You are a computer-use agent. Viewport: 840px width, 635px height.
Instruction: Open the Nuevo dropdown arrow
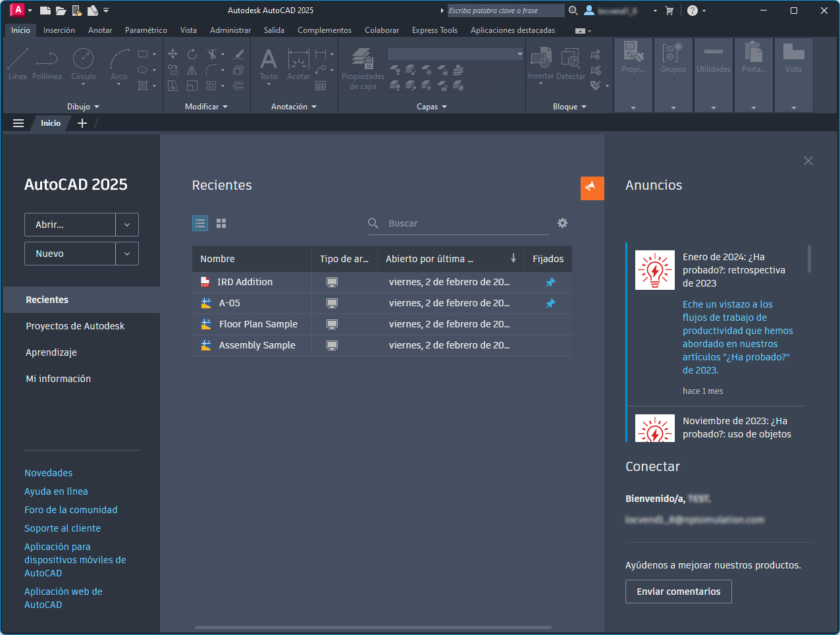point(127,254)
